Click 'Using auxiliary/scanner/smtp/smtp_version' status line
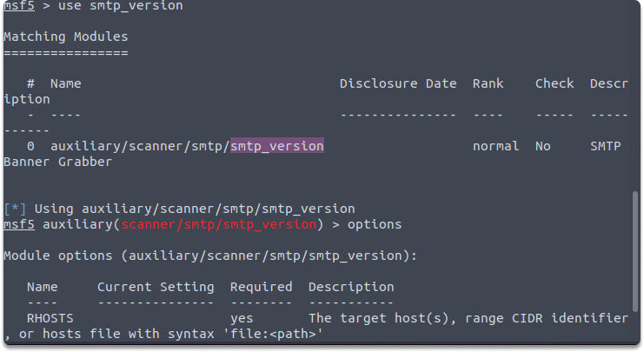 (x=195, y=209)
